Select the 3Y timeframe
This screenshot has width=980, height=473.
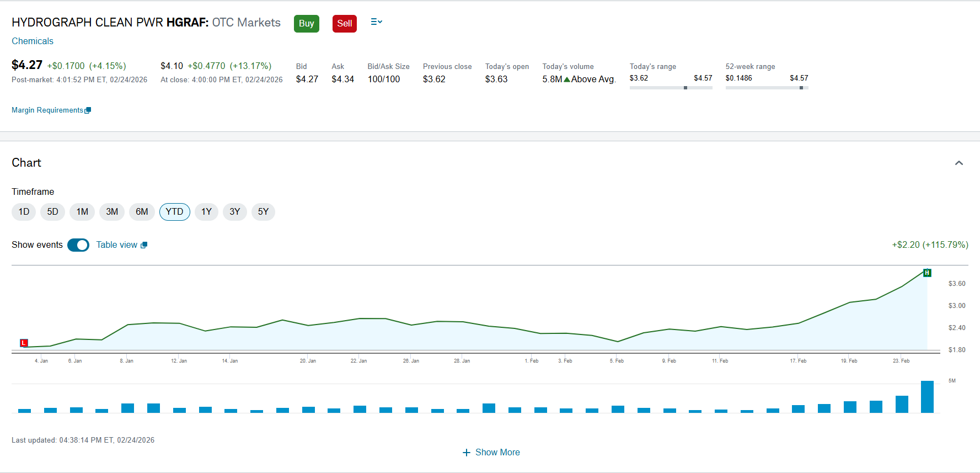235,212
